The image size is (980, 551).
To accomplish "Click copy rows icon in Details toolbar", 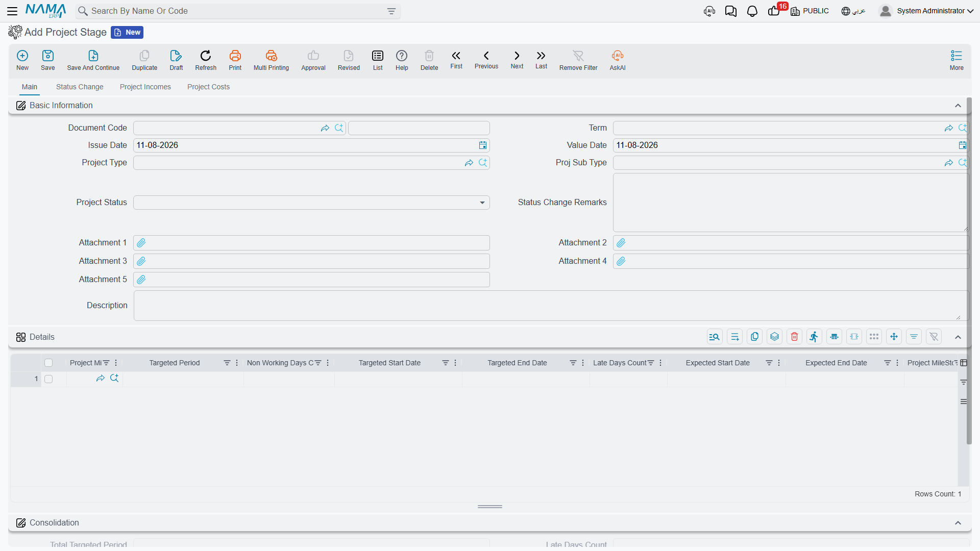I will 754,337.
